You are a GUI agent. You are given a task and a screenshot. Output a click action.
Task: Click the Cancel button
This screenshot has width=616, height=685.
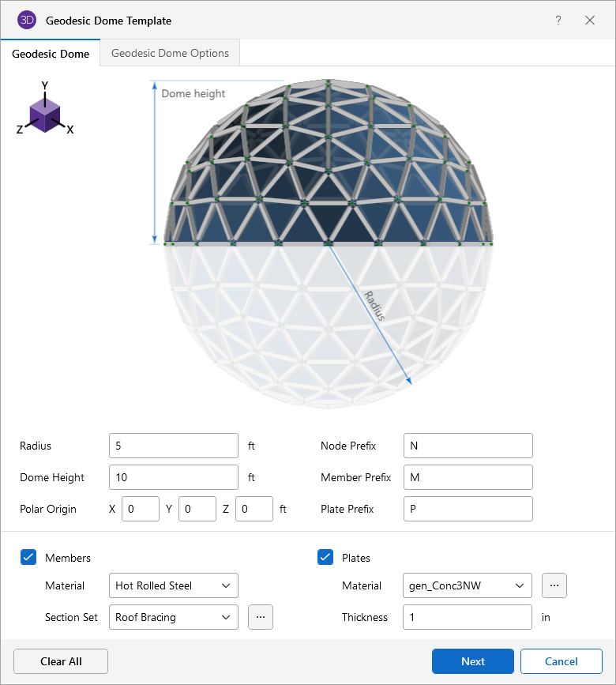pyautogui.click(x=562, y=661)
